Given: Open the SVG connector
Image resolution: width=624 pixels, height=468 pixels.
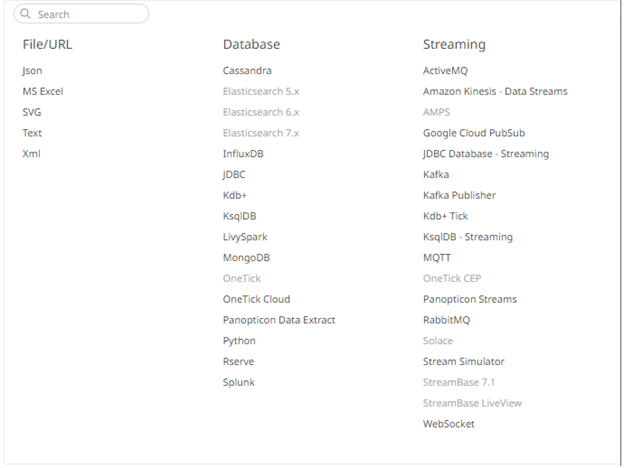Looking at the screenshot, I should pos(32,112).
